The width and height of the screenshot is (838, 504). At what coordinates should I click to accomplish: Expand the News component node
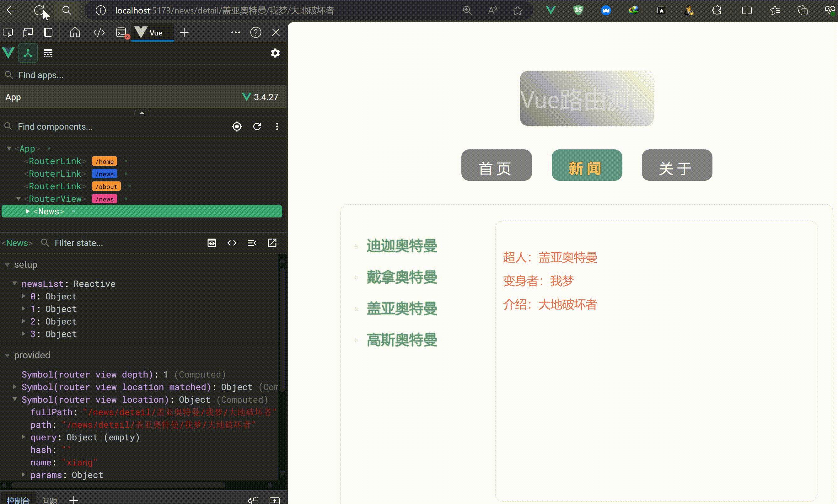coord(28,211)
